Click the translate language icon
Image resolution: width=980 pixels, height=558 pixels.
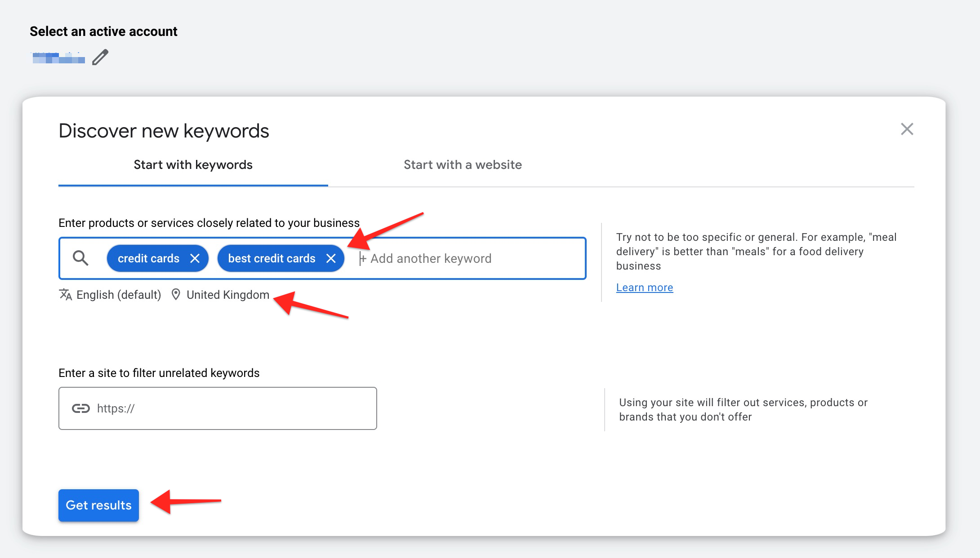(x=66, y=295)
